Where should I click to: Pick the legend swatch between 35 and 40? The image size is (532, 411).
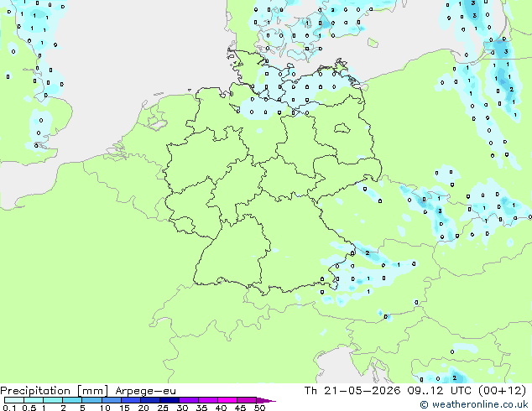tap(208, 400)
